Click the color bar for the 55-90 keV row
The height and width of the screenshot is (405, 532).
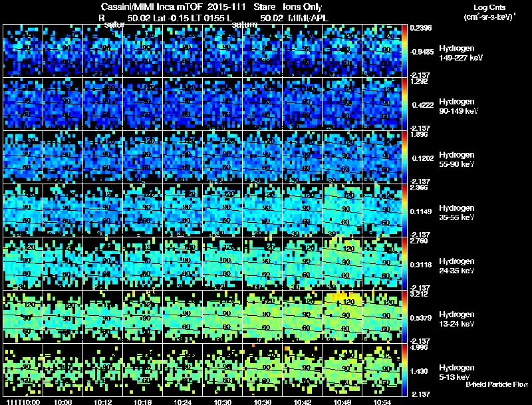click(404, 158)
